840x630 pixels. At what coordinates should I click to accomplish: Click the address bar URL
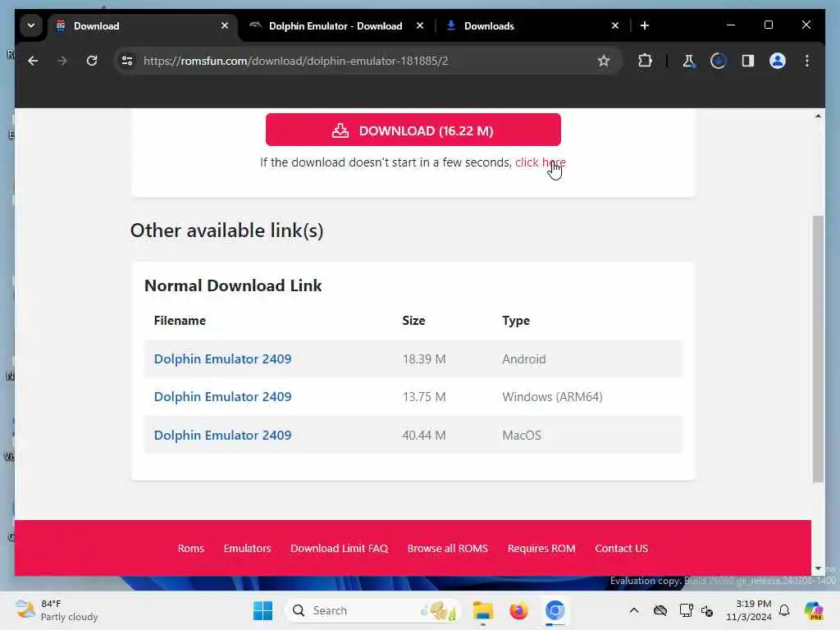(295, 61)
